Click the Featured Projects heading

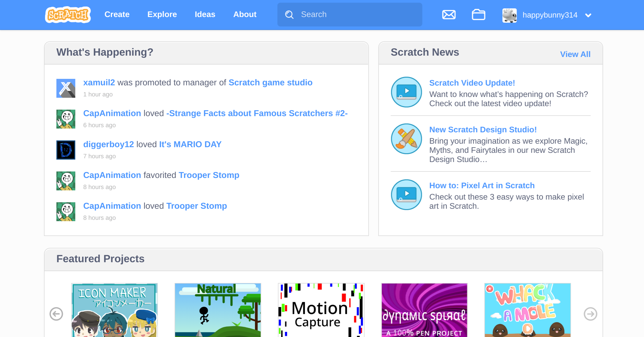pos(100,259)
